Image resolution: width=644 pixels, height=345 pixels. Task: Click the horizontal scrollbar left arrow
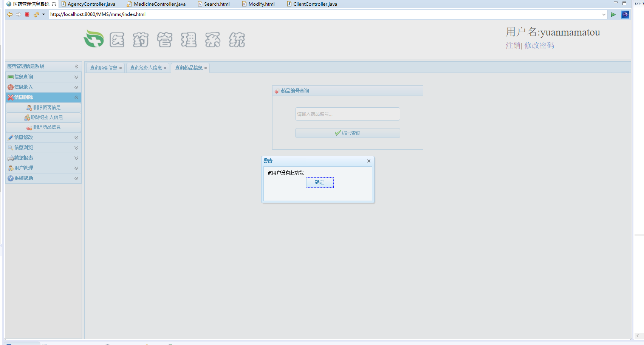(x=638, y=336)
